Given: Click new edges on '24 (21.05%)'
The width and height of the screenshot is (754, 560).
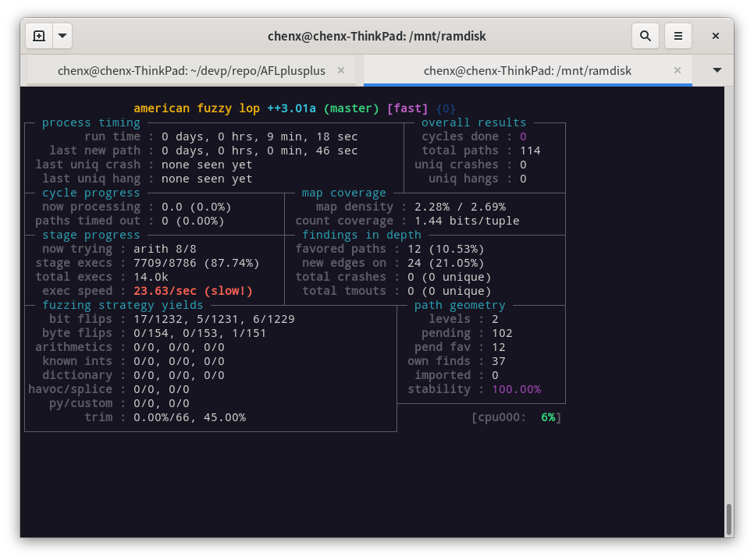Looking at the screenshot, I should [x=446, y=263].
